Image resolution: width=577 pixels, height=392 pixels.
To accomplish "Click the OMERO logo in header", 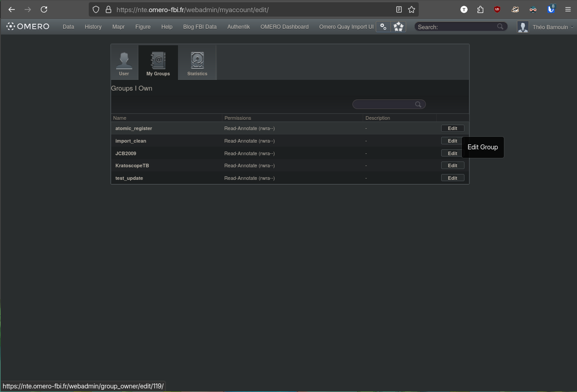I will (x=28, y=26).
